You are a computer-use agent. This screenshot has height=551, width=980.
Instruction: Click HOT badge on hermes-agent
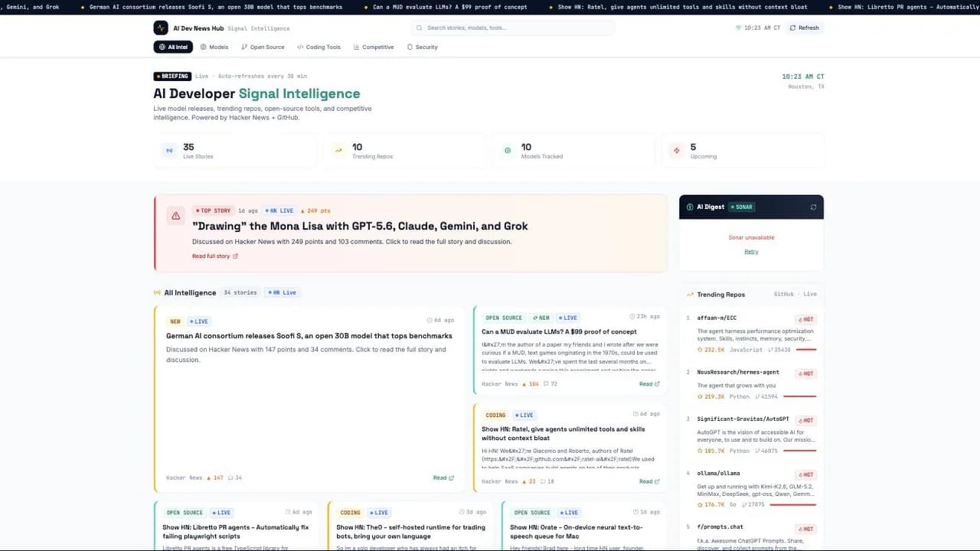coord(805,373)
